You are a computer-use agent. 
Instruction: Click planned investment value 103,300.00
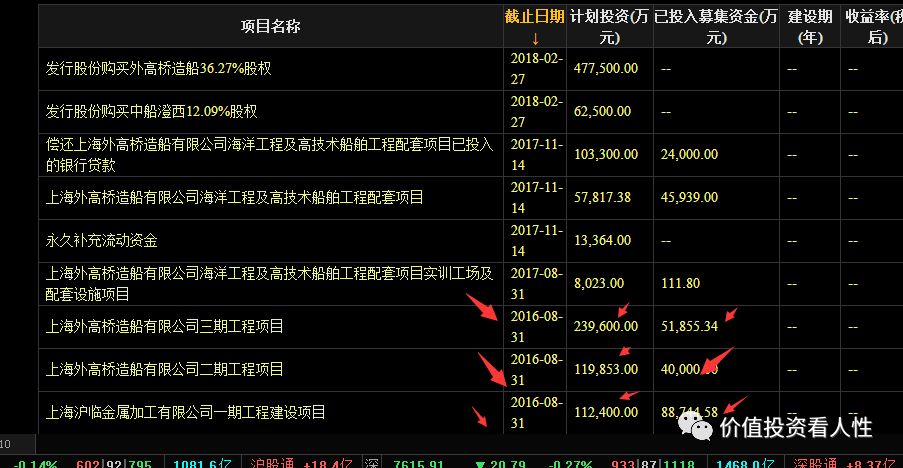pyautogui.click(x=606, y=155)
